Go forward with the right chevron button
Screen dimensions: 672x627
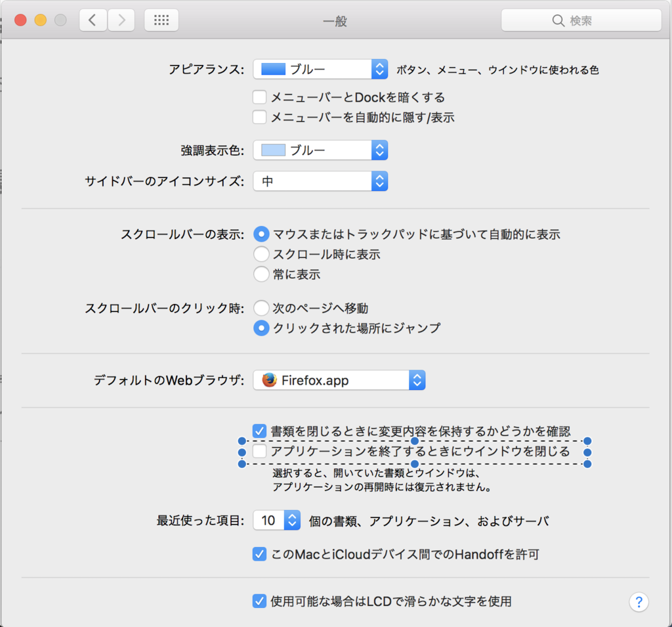[x=121, y=20]
